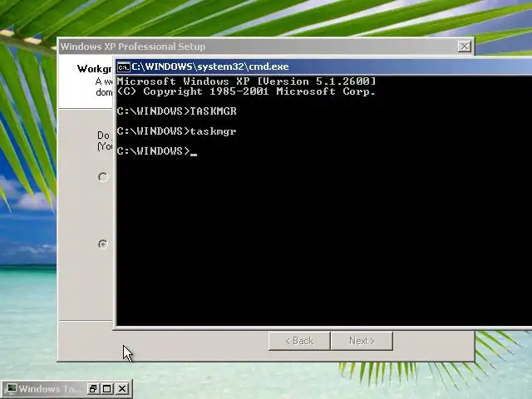Image resolution: width=532 pixels, height=399 pixels.
Task: Click the Back button in Setup
Action: pyautogui.click(x=299, y=341)
